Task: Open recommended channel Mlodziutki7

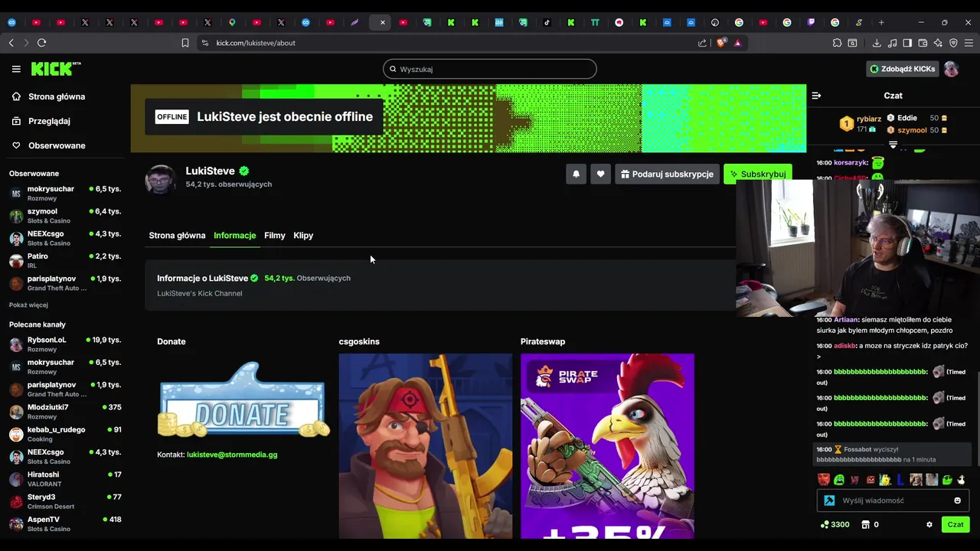Action: coord(65,412)
